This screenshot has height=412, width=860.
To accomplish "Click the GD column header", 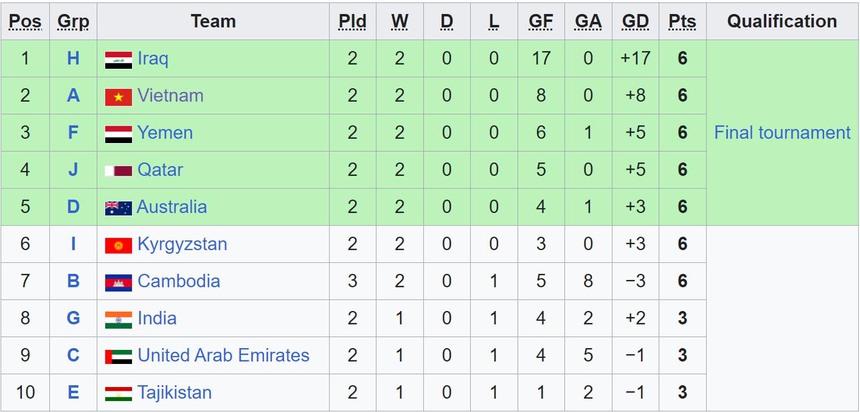I will (x=635, y=21).
